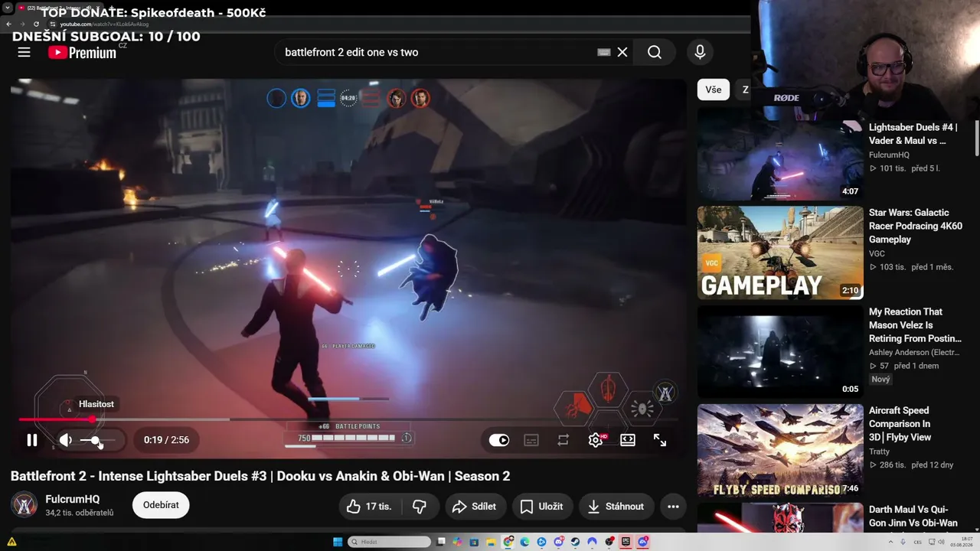Expand the browser tab search chevron

coord(7,8)
